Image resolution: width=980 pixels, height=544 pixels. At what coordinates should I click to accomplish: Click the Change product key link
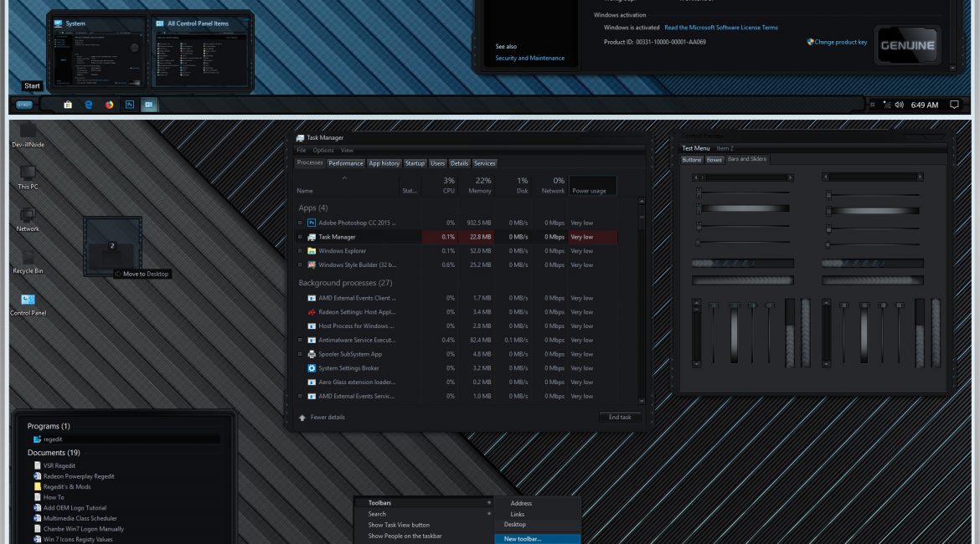[x=841, y=42]
